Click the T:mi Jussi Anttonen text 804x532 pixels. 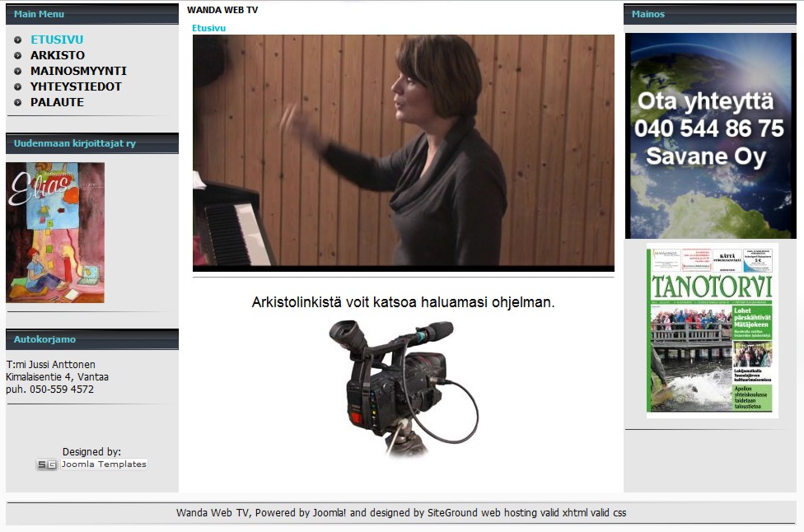point(51,364)
